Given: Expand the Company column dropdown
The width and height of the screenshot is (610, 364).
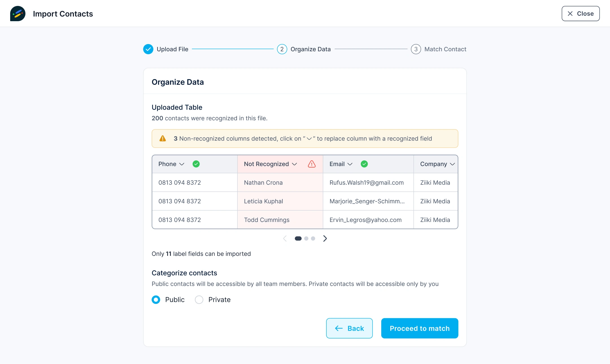Looking at the screenshot, I should coord(452,164).
